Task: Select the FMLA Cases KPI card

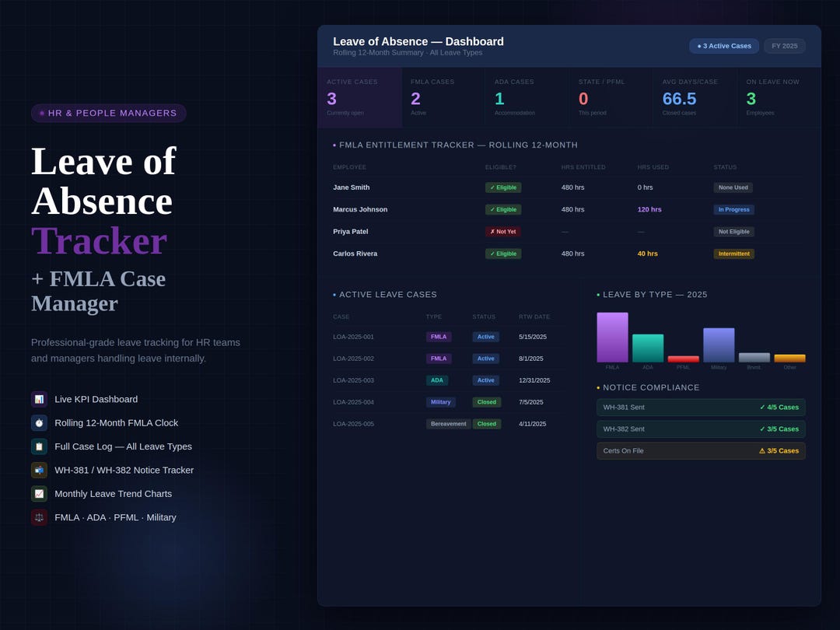Action: (443, 97)
